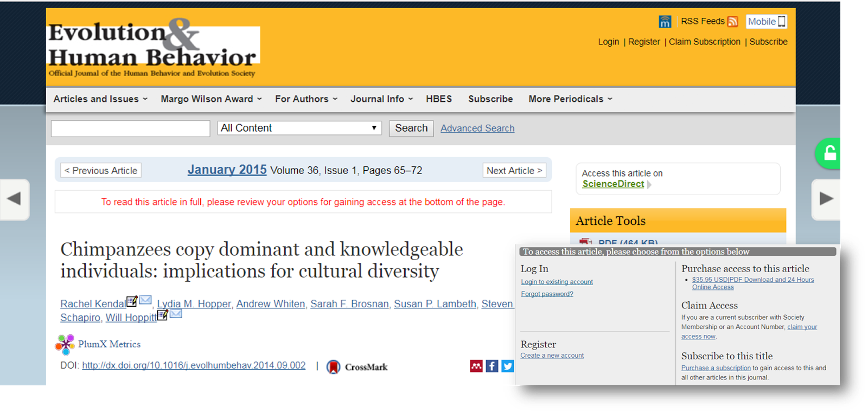Click the email envelope icon beside Rachel Kendal

[145, 300]
